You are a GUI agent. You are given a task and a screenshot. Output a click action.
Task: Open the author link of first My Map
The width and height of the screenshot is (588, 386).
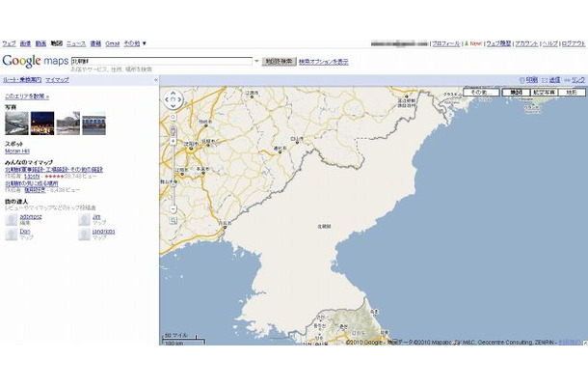[x=32, y=176]
